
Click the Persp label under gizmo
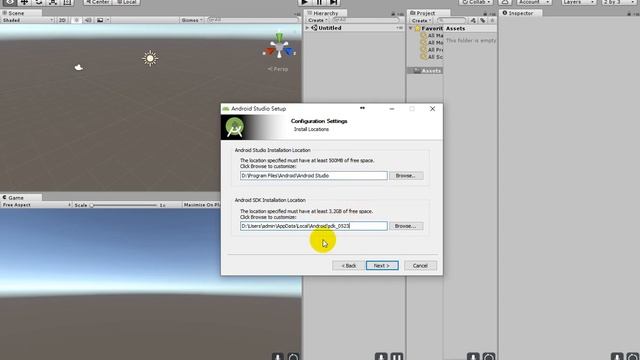coord(278,69)
